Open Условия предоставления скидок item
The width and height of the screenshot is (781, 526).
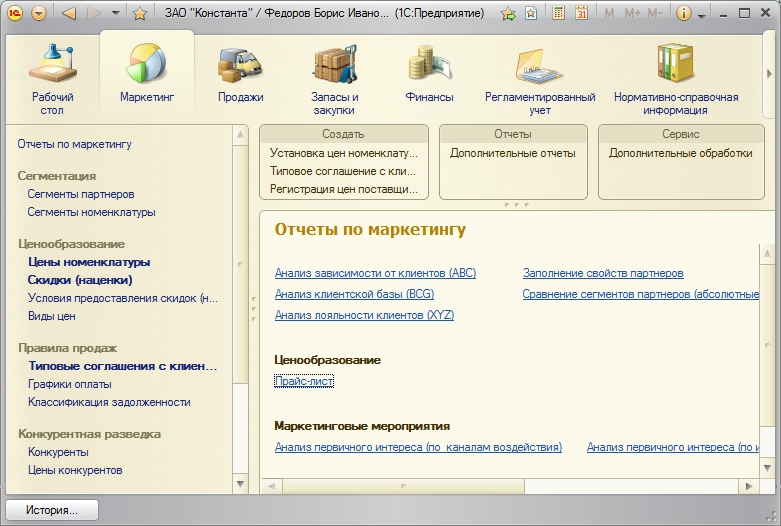pyautogui.click(x=123, y=298)
